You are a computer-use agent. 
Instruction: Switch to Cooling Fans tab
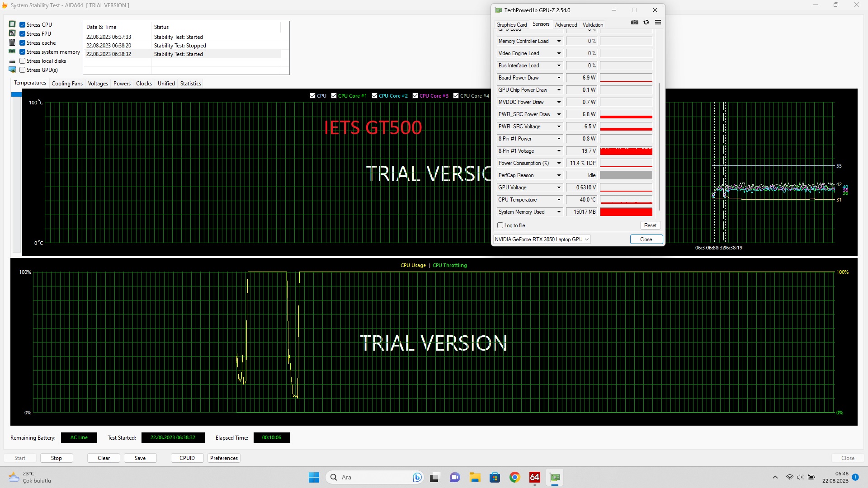tap(67, 84)
